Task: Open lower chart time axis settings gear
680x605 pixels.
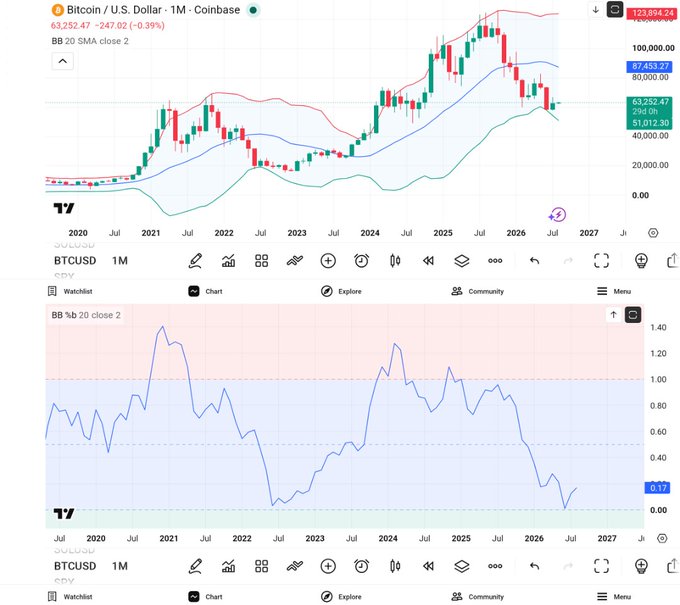Action: pyautogui.click(x=662, y=538)
